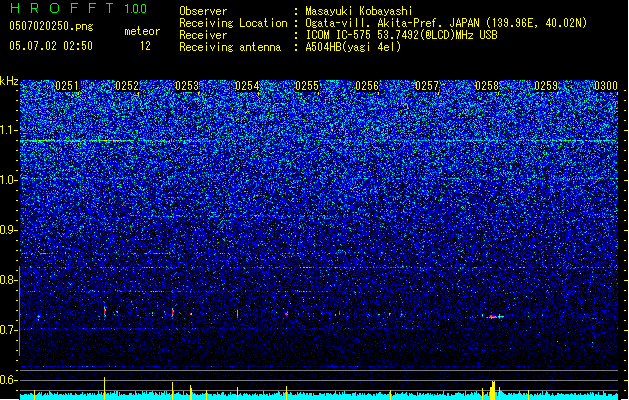Click the 0258 time marker

pyautogui.click(x=487, y=86)
